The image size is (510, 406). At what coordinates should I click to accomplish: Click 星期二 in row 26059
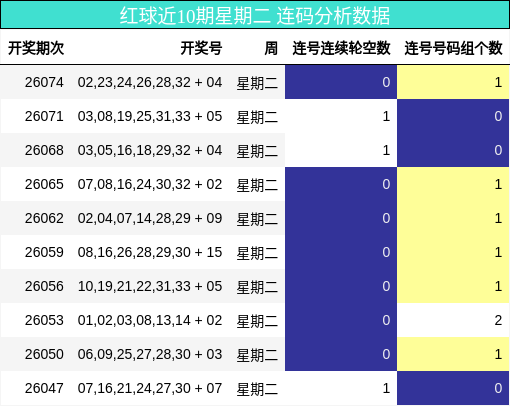pyautogui.click(x=257, y=253)
